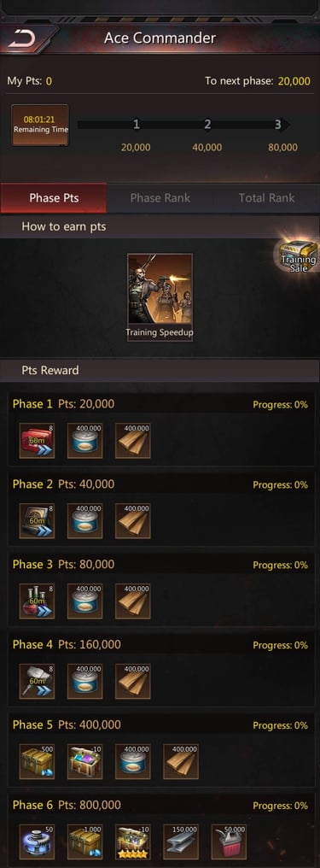This screenshot has width=320, height=868.
Task: Tap Phase 6 steel bars 150,000 icon
Action: click(x=181, y=842)
